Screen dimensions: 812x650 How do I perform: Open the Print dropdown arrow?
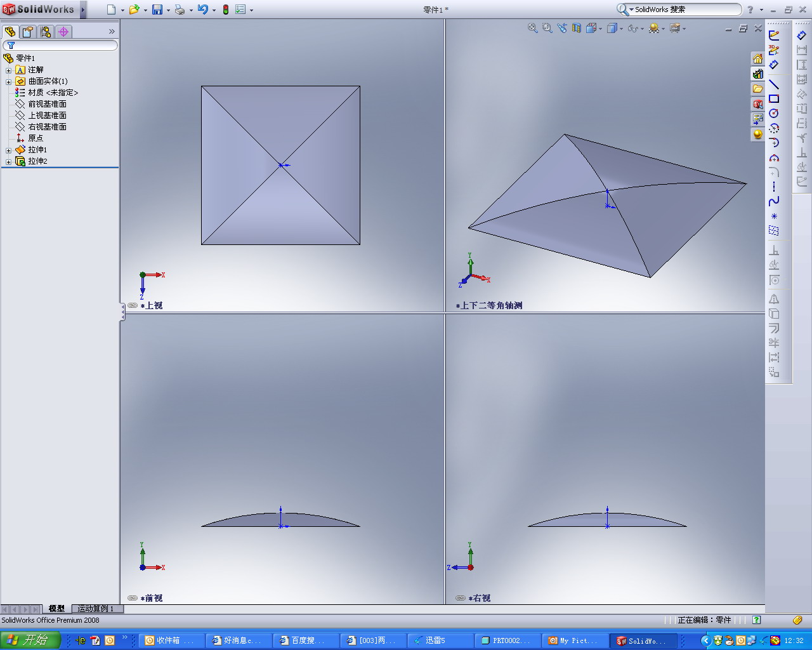pyautogui.click(x=191, y=10)
